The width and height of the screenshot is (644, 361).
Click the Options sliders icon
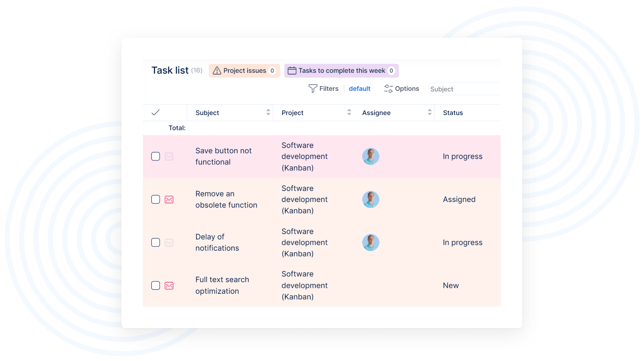(388, 89)
